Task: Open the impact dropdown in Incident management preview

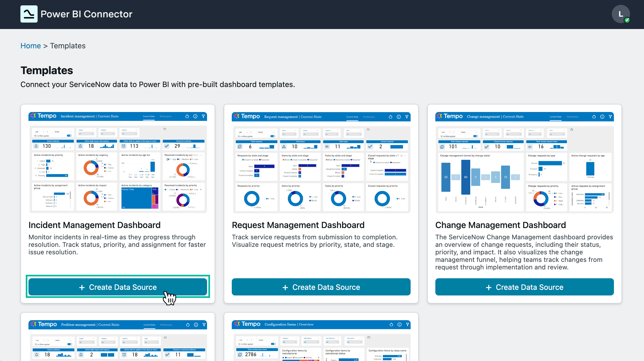Action: click(86, 134)
